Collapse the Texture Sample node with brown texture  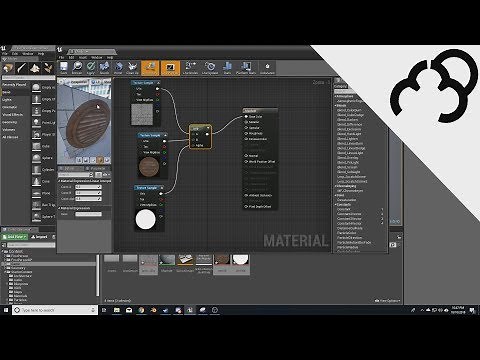(x=165, y=135)
